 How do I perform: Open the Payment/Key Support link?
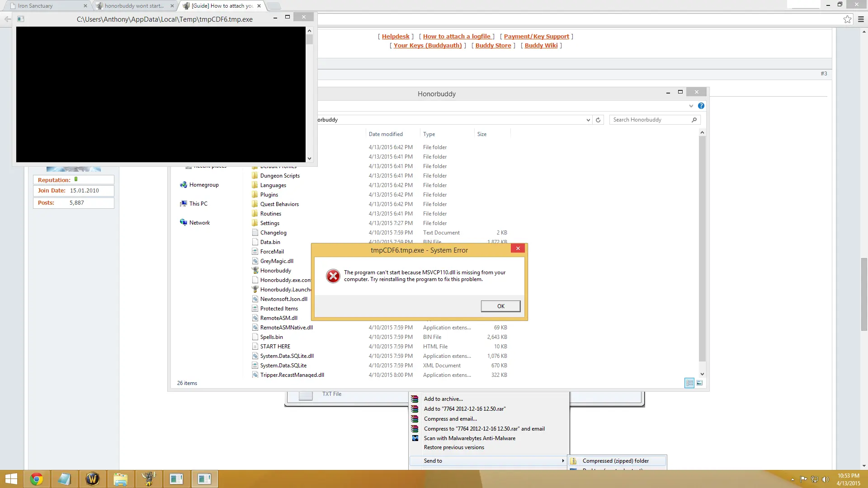537,37
